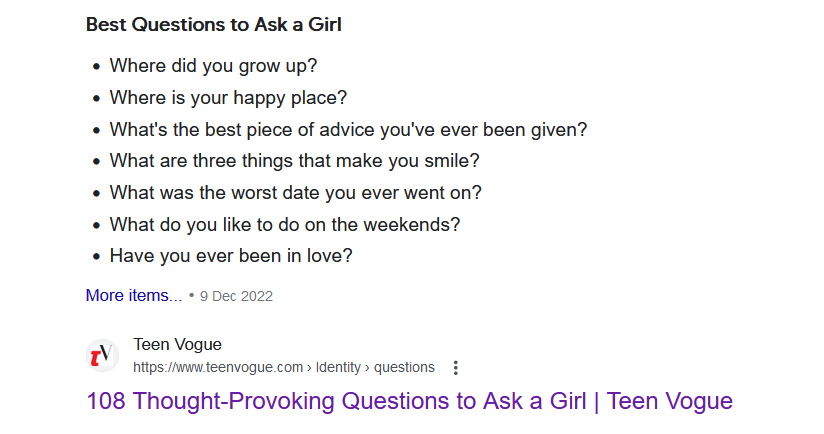Image resolution: width=824 pixels, height=434 pixels.
Task: Click the worst date you ever went on question
Action: click(x=295, y=192)
